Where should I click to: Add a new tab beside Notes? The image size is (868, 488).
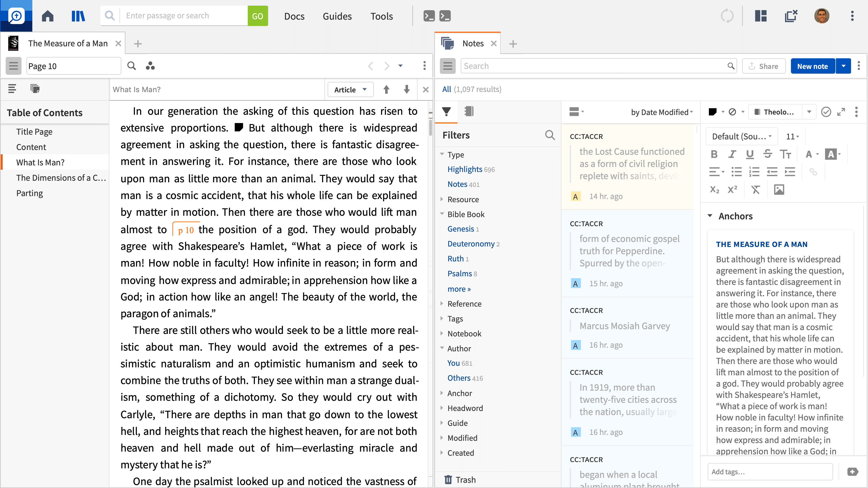click(x=513, y=44)
